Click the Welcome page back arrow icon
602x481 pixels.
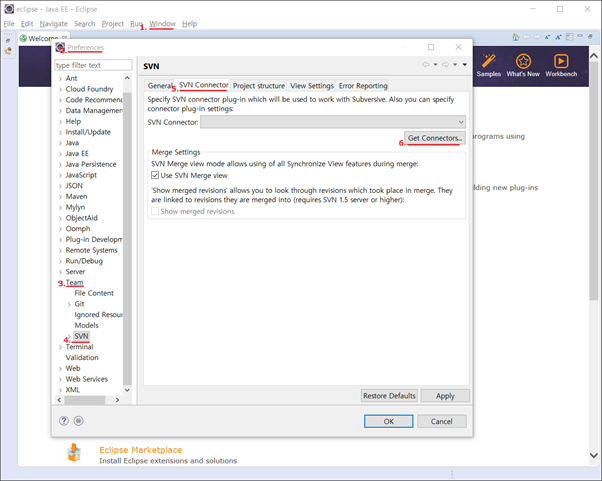coord(526,37)
